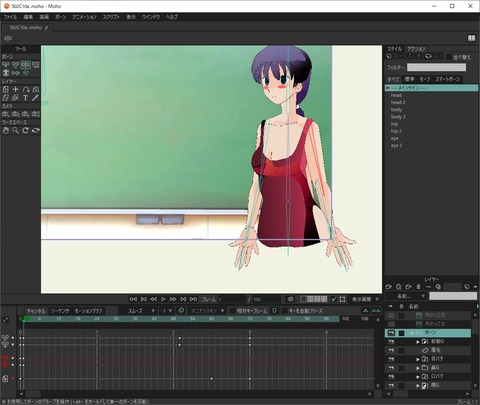Select the Layer Selector tool
Image resolution: width=480 pixels, height=405 pixels.
pos(15,98)
